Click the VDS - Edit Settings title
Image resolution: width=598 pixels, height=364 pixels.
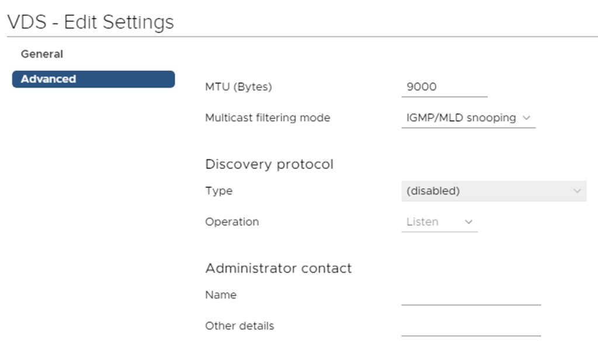[91, 22]
